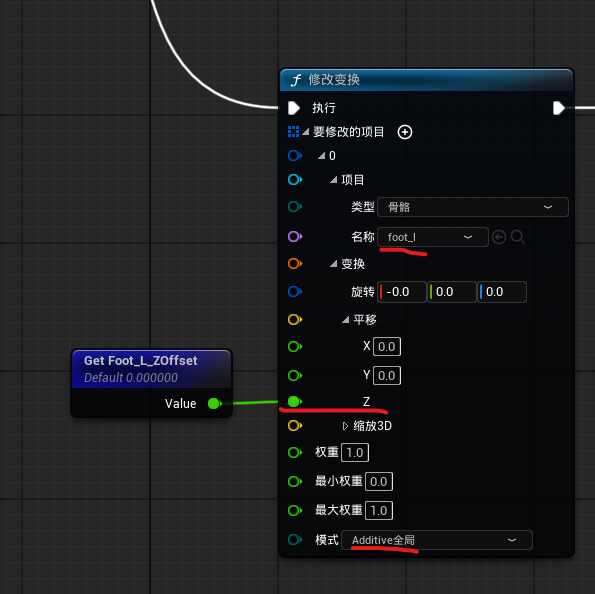The width and height of the screenshot is (595, 594).
Task: Click the translation X value field
Action: click(387, 347)
